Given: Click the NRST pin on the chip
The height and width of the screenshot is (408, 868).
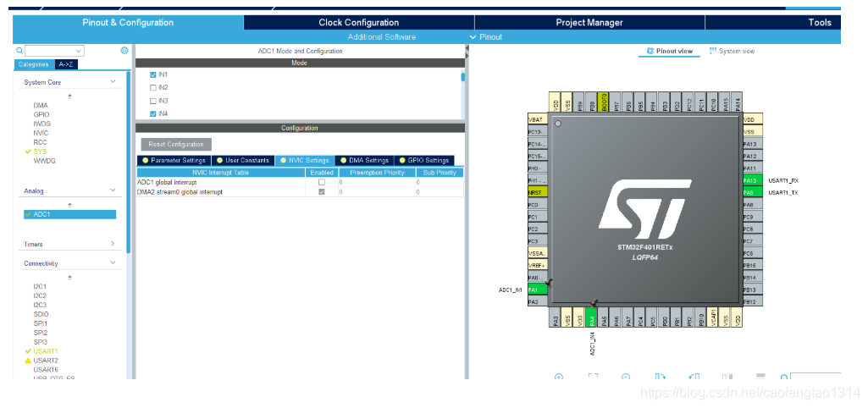Looking at the screenshot, I should [x=537, y=193].
